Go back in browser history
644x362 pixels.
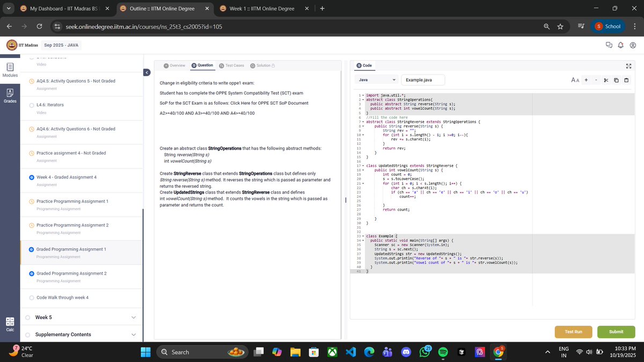pos(10,26)
